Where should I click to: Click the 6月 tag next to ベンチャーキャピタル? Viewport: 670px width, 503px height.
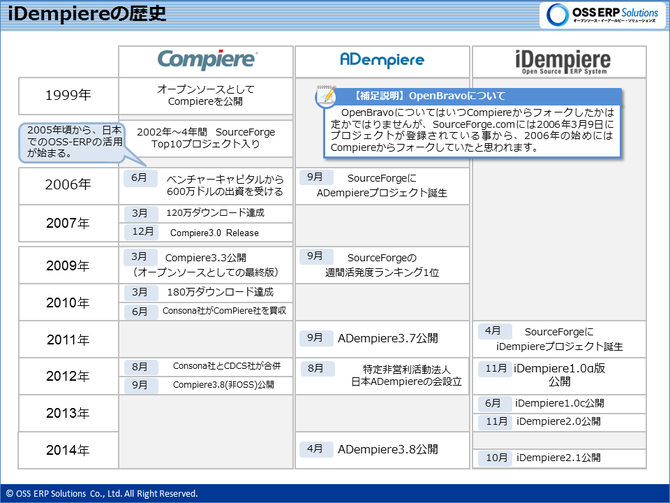click(x=140, y=178)
